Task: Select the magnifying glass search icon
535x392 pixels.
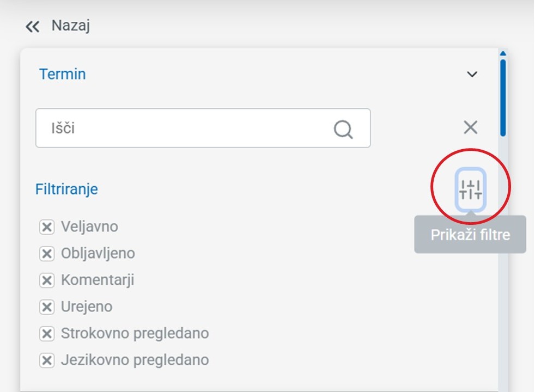Action: click(342, 128)
